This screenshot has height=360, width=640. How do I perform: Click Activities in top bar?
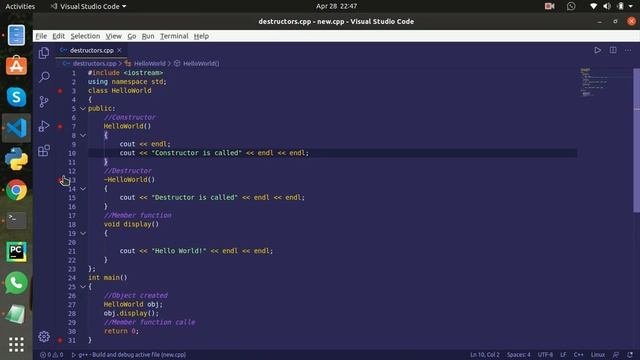20,6
